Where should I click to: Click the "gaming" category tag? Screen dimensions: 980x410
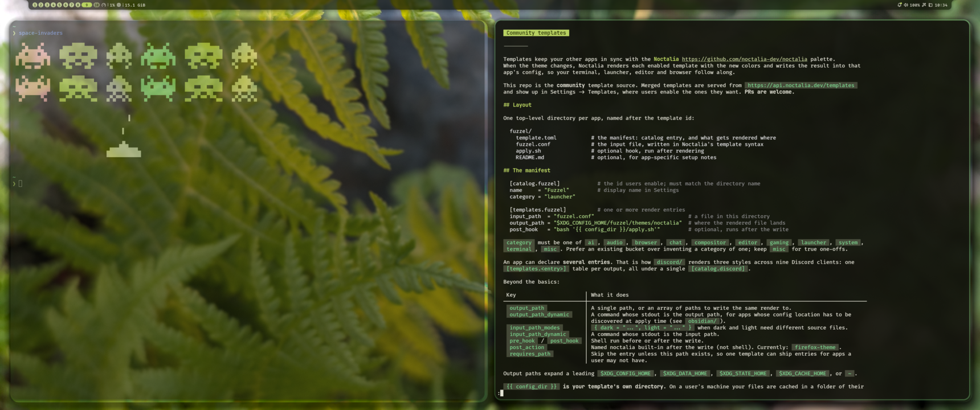pos(779,243)
